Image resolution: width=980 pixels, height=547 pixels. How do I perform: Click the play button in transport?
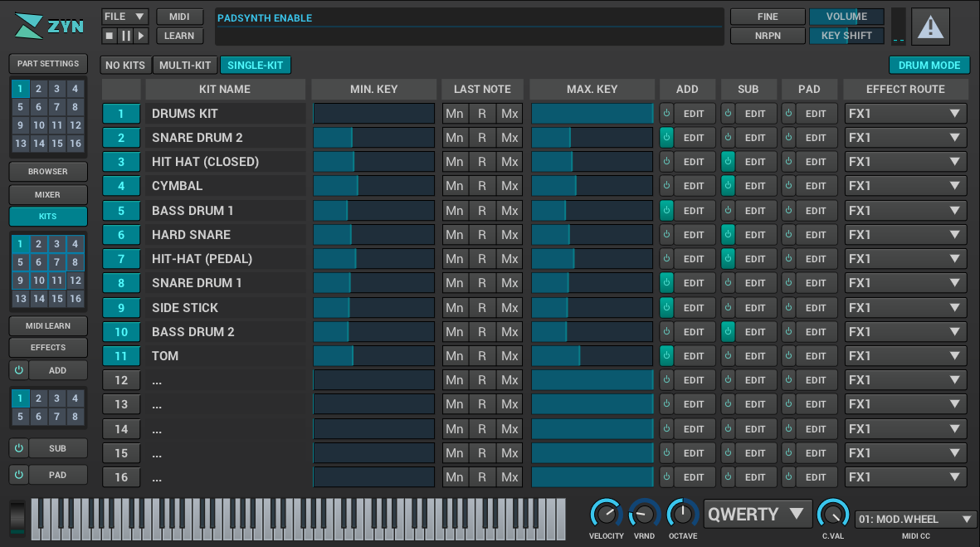141,36
